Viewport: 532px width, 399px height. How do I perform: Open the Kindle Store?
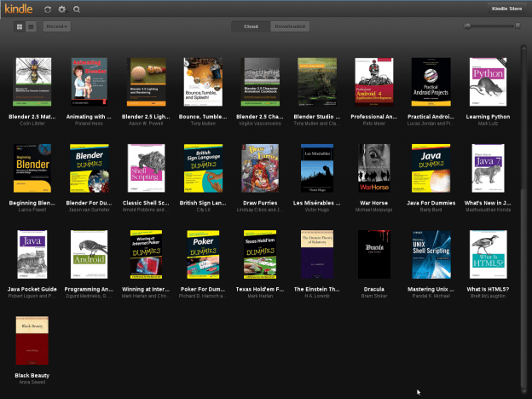pyautogui.click(x=507, y=9)
